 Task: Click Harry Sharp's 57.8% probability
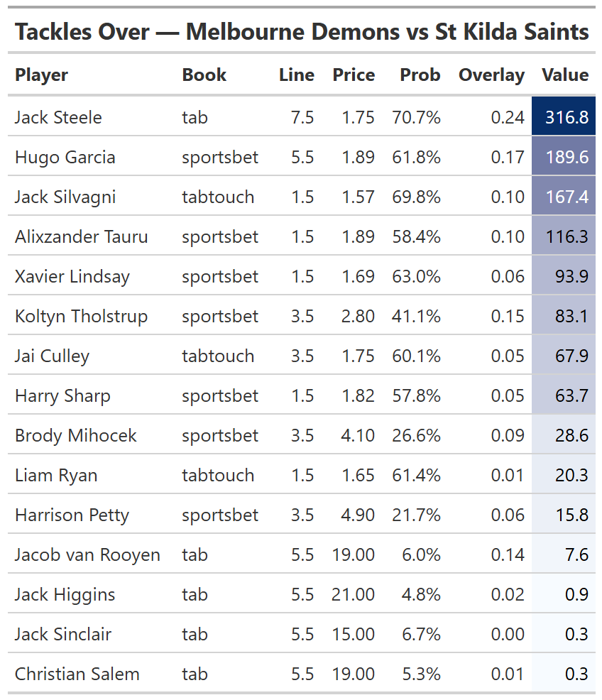[x=416, y=395]
